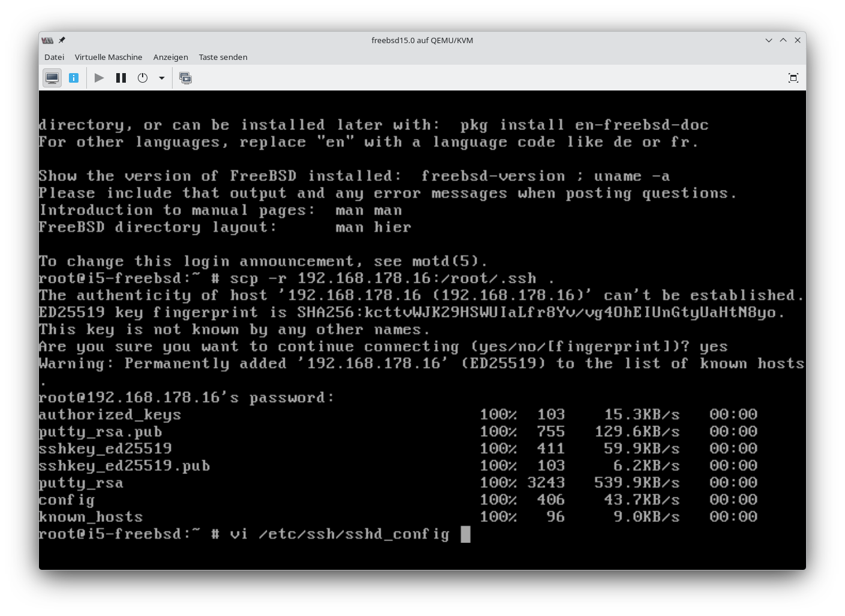The image size is (845, 616).
Task: Click the 'known_hosts' file name in transfer list
Action: click(90, 517)
